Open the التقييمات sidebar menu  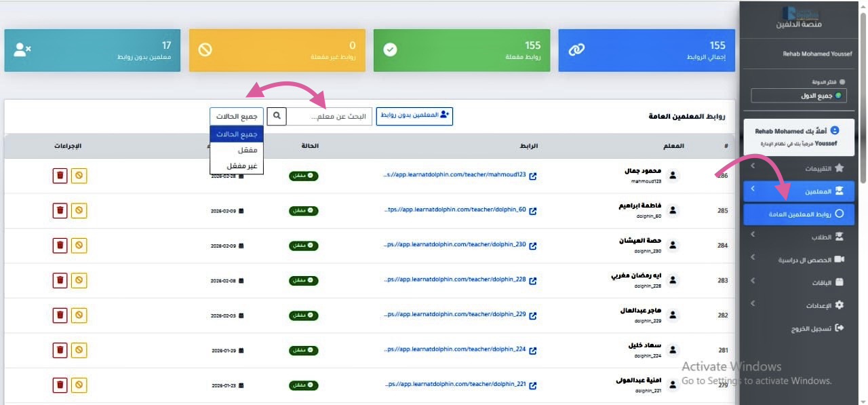coord(799,168)
